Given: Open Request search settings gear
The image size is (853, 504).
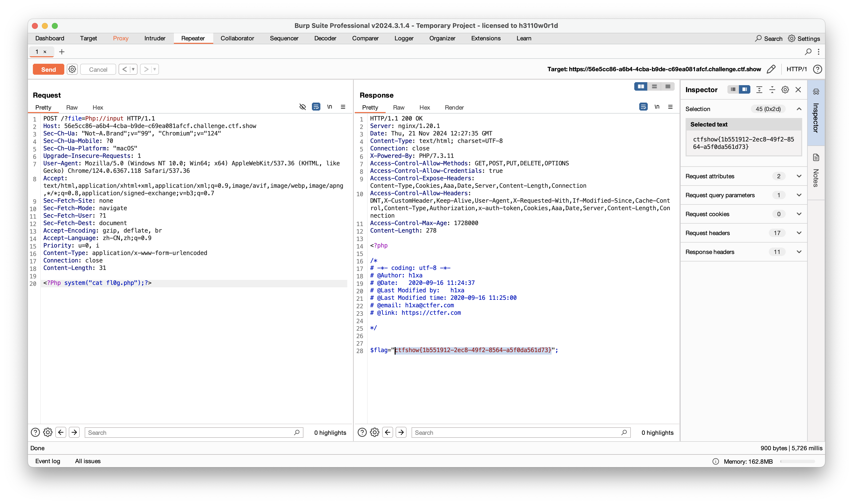Looking at the screenshot, I should pyautogui.click(x=48, y=432).
